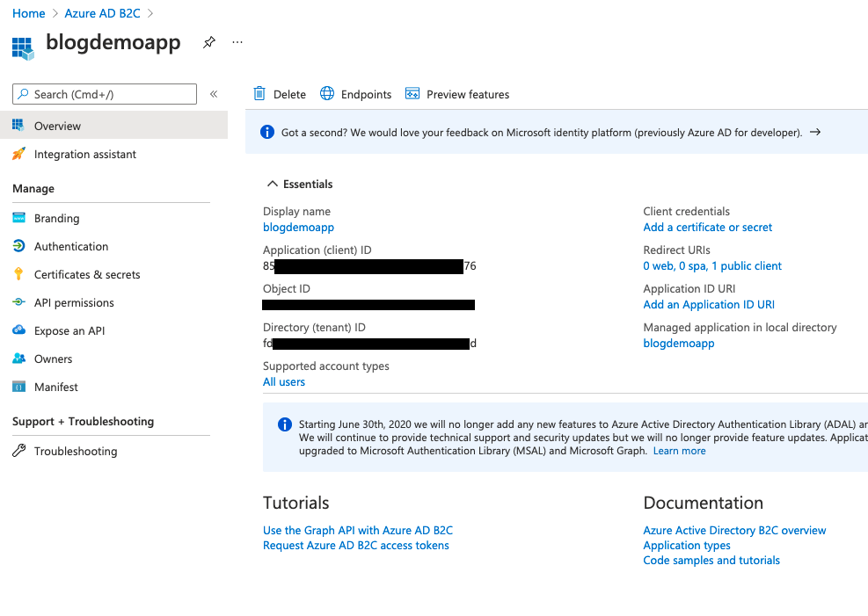Open Troubleshooting in the sidebar
The height and width of the screenshot is (616, 868).
76,452
